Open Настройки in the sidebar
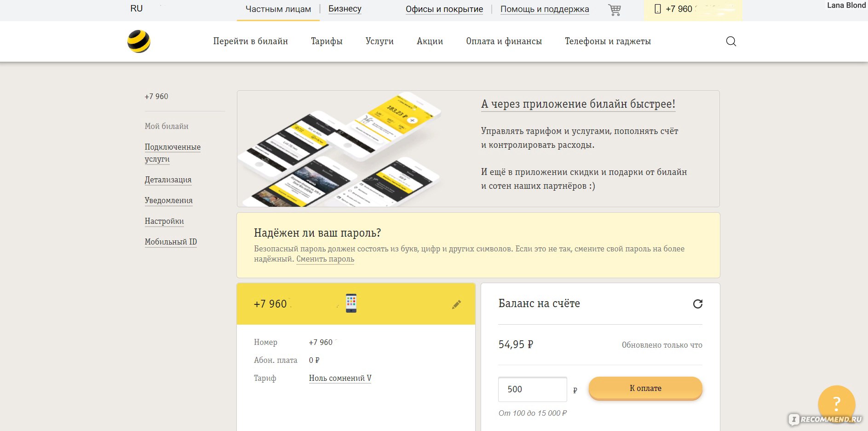This screenshot has width=868, height=431. 164,221
